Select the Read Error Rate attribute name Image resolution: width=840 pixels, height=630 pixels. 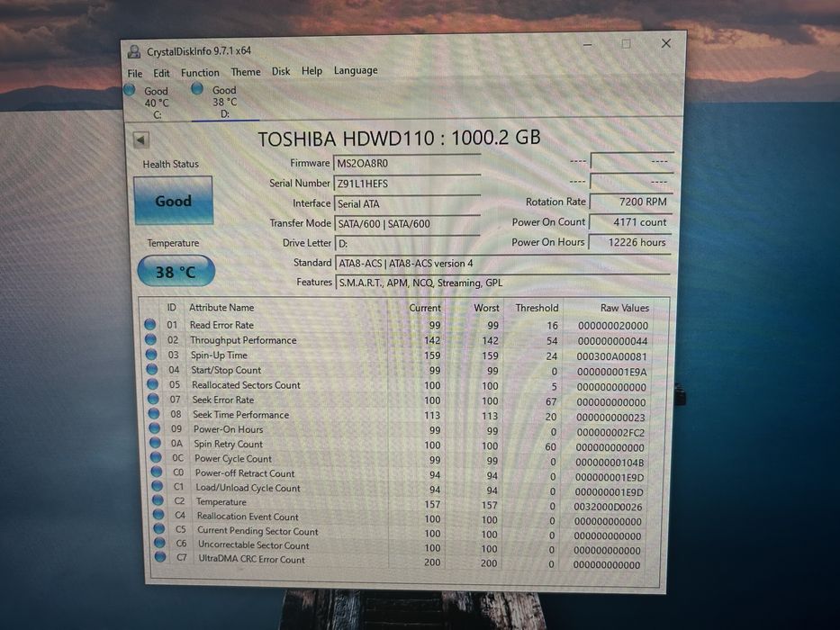[x=221, y=325]
